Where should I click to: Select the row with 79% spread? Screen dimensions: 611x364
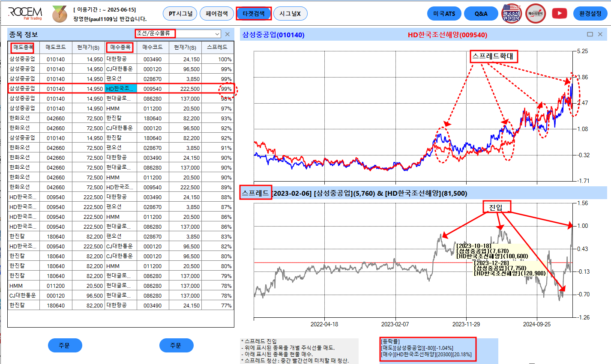[x=121, y=276]
